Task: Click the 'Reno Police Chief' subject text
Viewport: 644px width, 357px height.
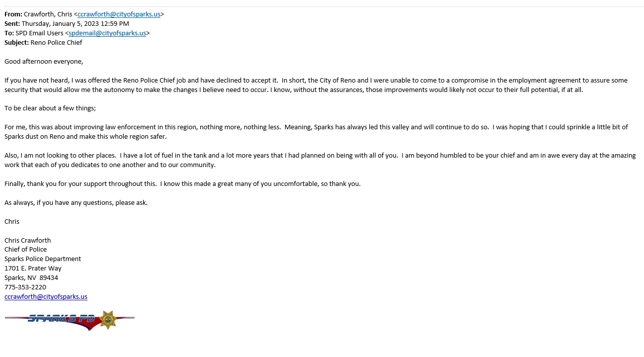Action: tap(56, 43)
